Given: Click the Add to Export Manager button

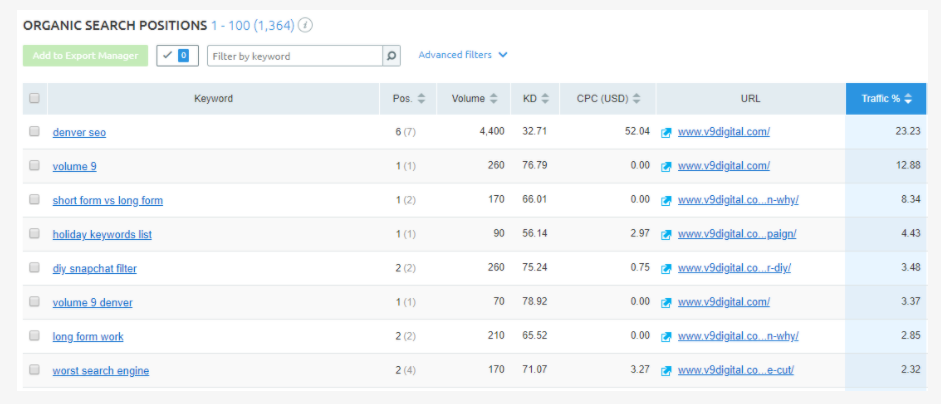Looking at the screenshot, I should 85,56.
